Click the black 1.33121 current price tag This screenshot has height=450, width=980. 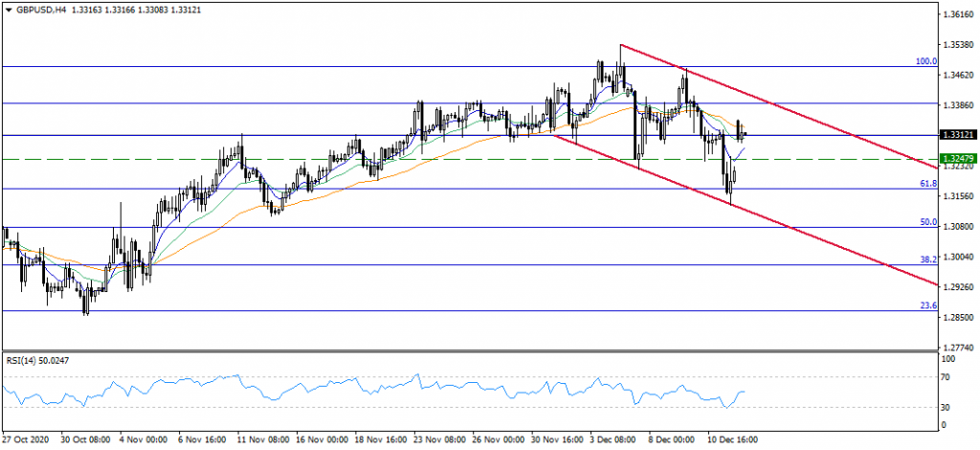tap(958, 135)
